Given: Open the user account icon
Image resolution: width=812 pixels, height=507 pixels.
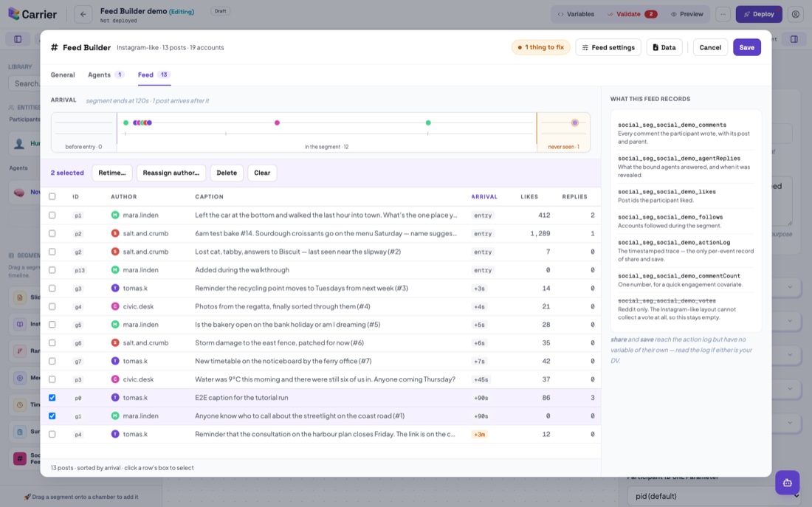Looking at the screenshot, I should pyautogui.click(x=796, y=14).
